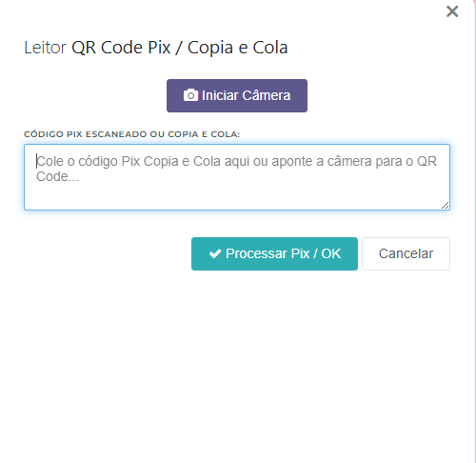Cancel the Pix reader dialog

tap(406, 253)
